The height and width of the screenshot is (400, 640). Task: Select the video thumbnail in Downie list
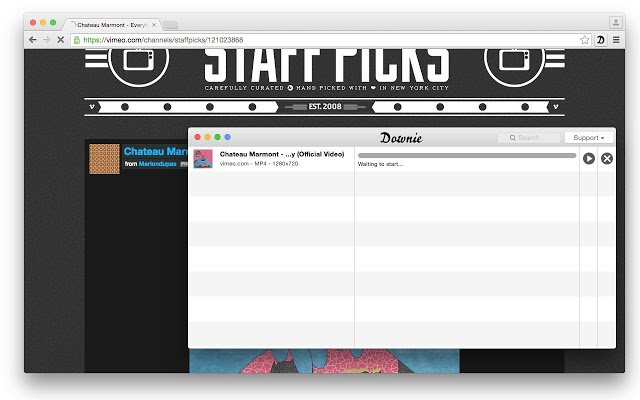point(203,159)
